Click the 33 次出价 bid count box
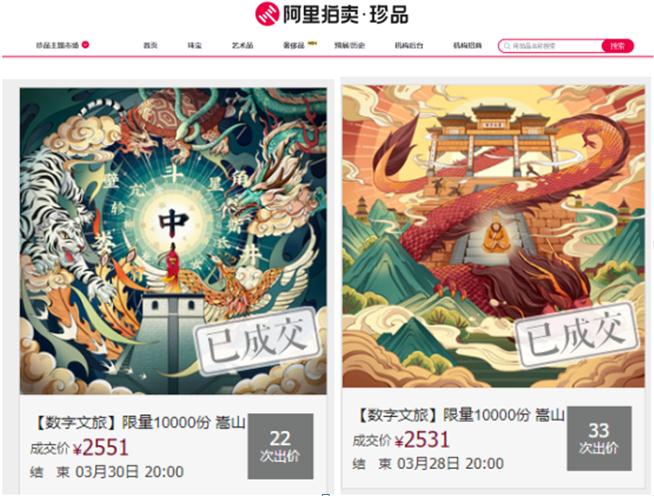654x496 pixels. click(x=599, y=438)
